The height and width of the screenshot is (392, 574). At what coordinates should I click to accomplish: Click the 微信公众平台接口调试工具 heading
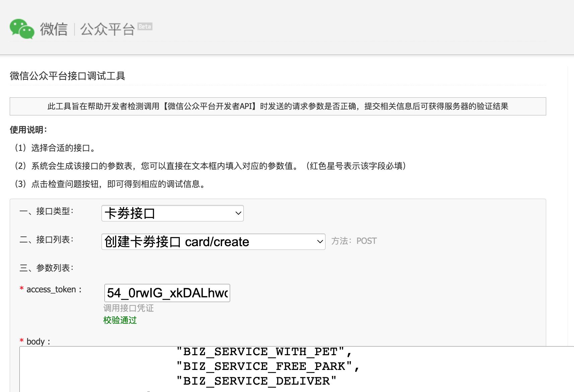click(67, 76)
